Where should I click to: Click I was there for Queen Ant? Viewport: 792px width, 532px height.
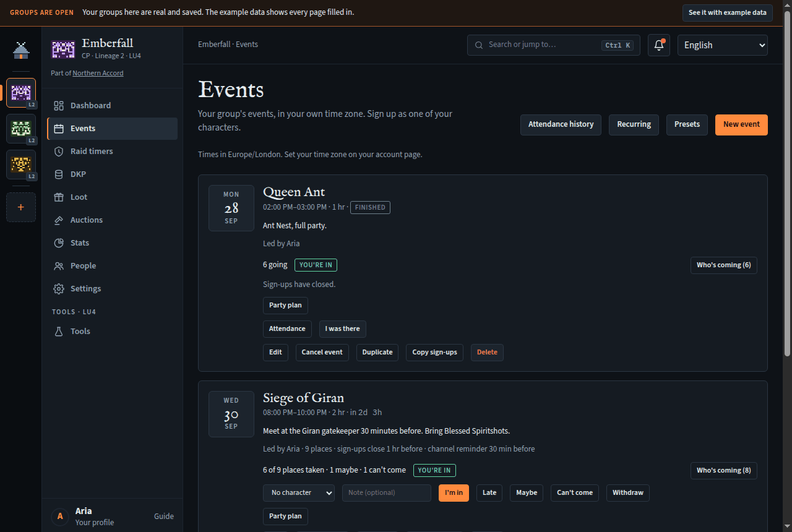[343, 329]
